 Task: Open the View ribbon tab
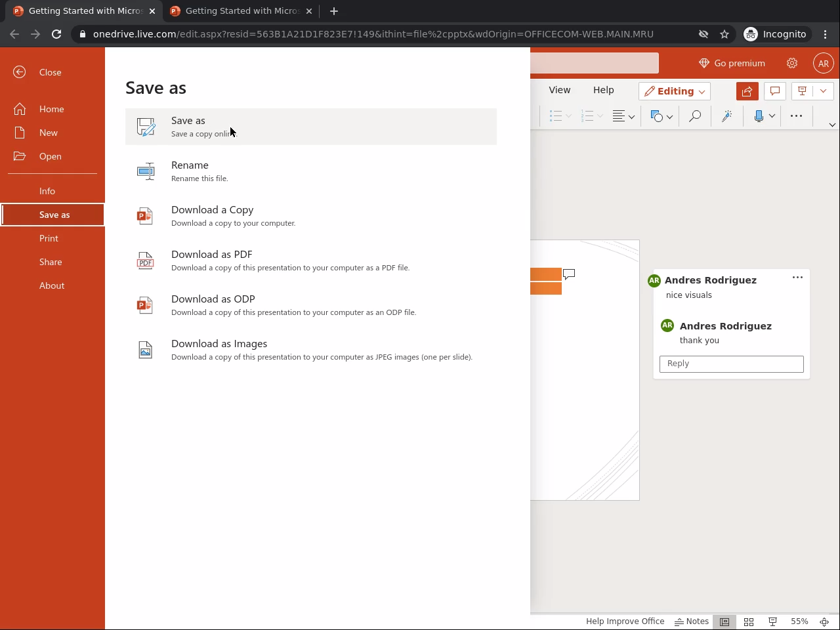pos(560,90)
